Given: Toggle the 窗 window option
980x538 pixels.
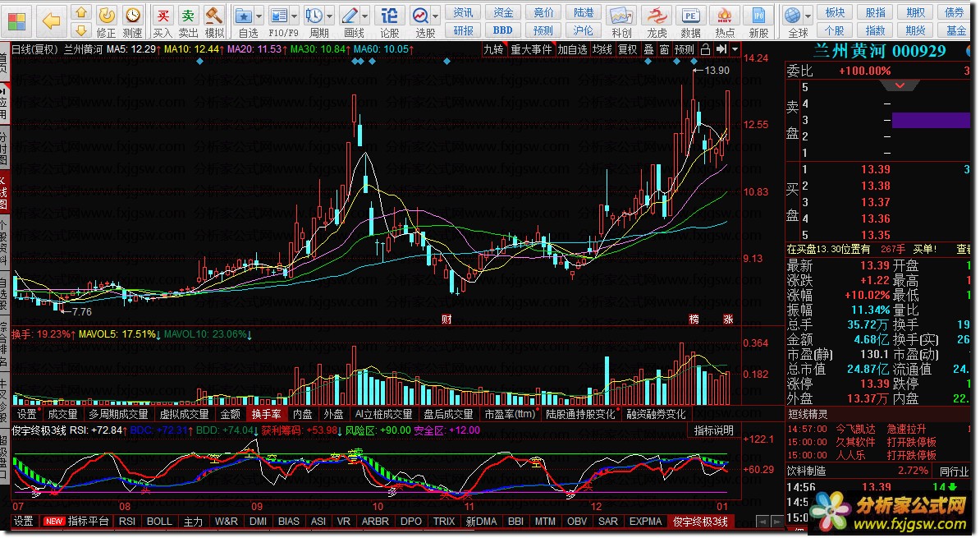Looking at the screenshot, I should pyautogui.click(x=664, y=49).
